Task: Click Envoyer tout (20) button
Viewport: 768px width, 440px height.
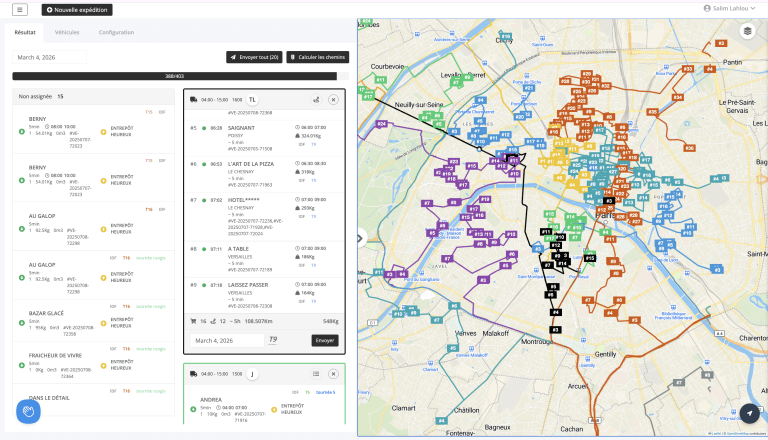Action: click(x=254, y=58)
